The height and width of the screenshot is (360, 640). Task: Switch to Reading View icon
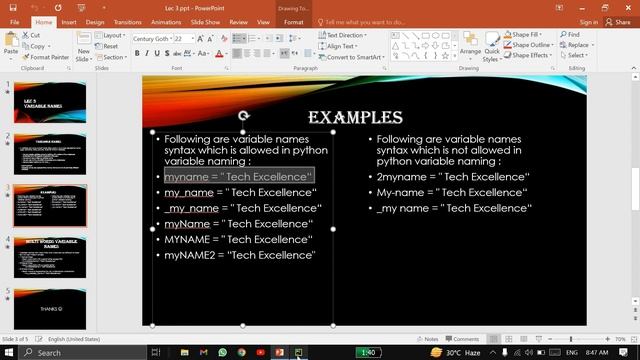[524, 339]
